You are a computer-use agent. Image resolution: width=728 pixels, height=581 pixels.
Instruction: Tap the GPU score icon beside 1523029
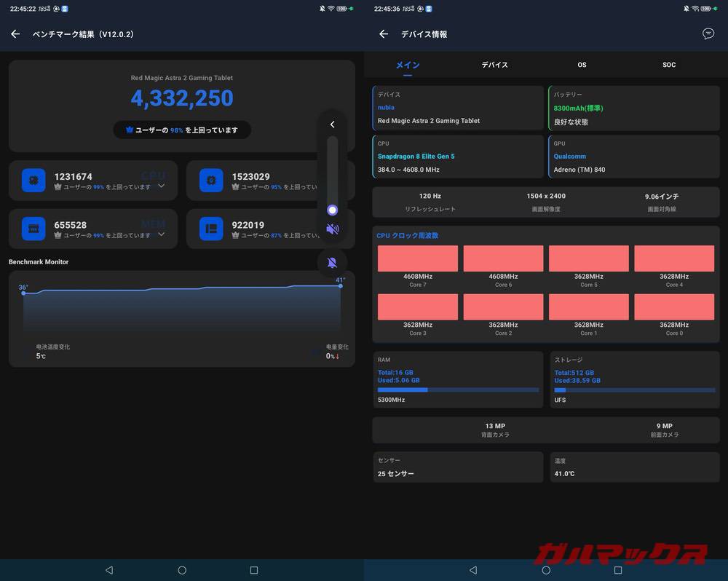pyautogui.click(x=211, y=181)
